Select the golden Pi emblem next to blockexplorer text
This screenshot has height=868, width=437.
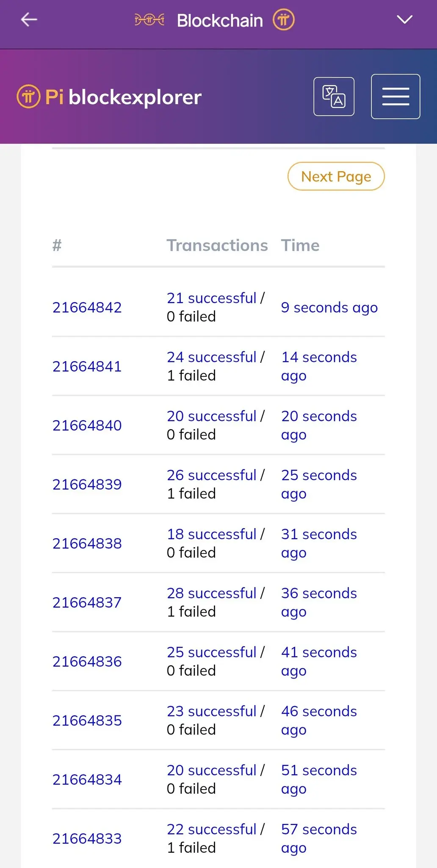tap(28, 97)
